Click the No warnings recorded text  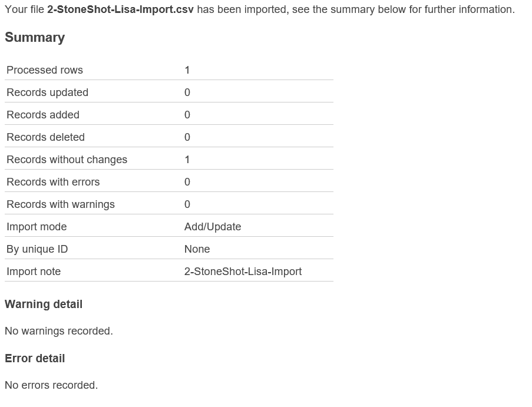coord(59,331)
